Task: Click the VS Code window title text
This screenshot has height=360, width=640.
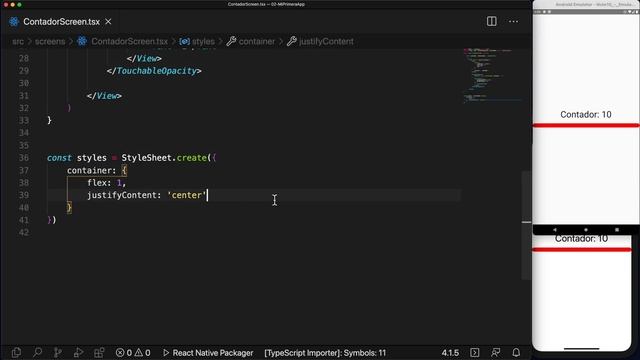Action: tap(266, 4)
